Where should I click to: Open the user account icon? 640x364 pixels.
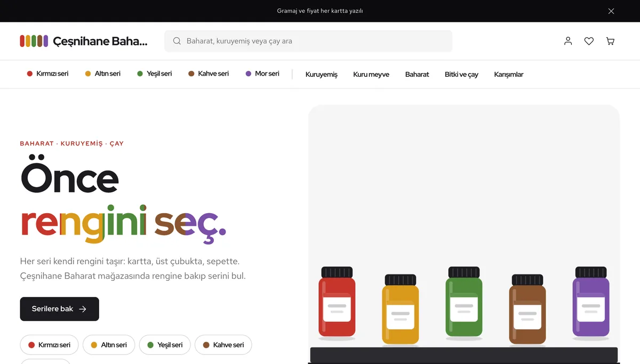pyautogui.click(x=568, y=41)
